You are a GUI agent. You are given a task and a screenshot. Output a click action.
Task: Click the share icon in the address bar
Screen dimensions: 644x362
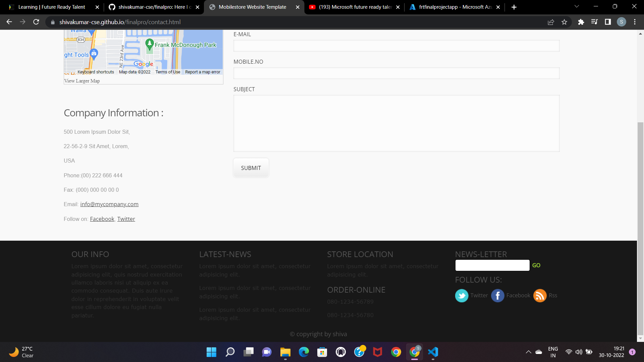point(551,22)
